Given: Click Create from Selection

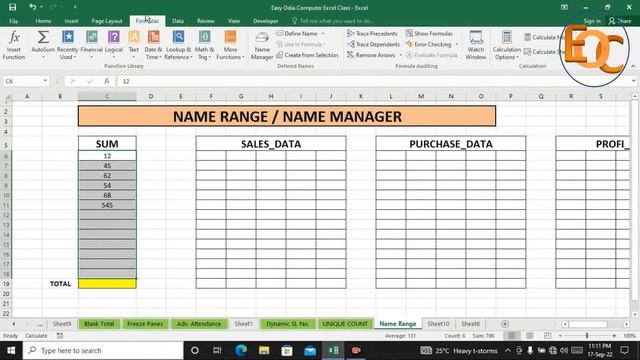Looking at the screenshot, I should 307,55.
